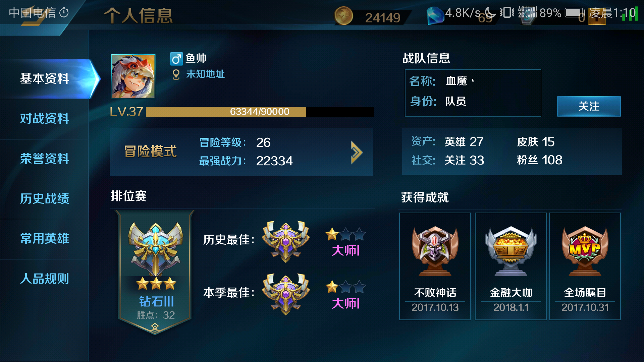
Task: Click the gold coin icon in top bar
Action: click(x=343, y=16)
